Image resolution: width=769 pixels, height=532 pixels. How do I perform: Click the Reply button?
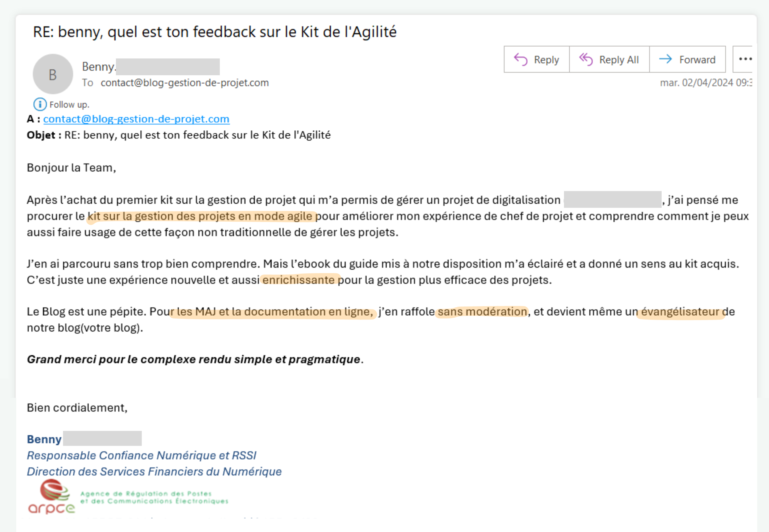[537, 59]
